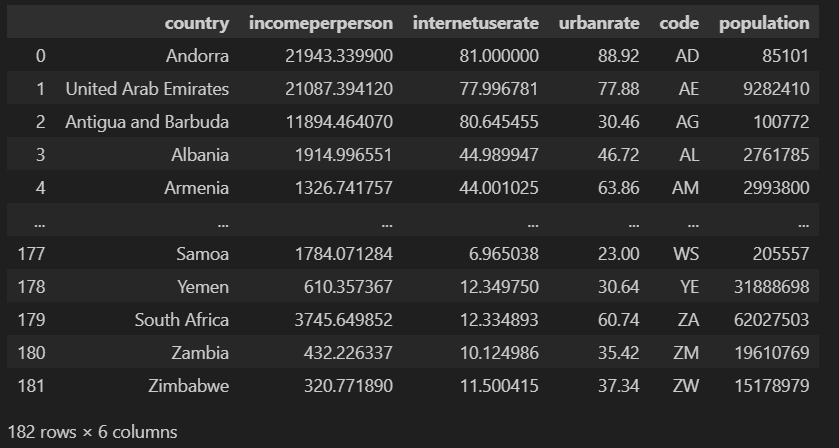Click the population column header
839x448 pixels.
coord(764,23)
